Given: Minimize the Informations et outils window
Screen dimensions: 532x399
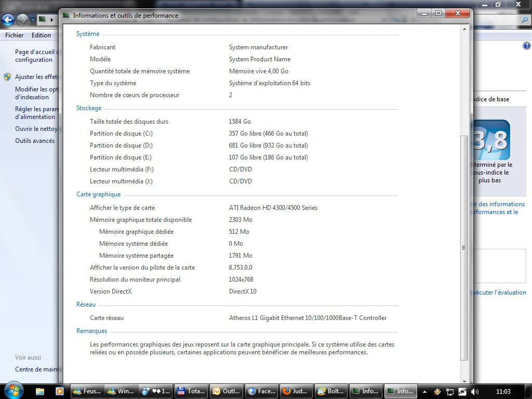Looking at the screenshot, I should [424, 13].
